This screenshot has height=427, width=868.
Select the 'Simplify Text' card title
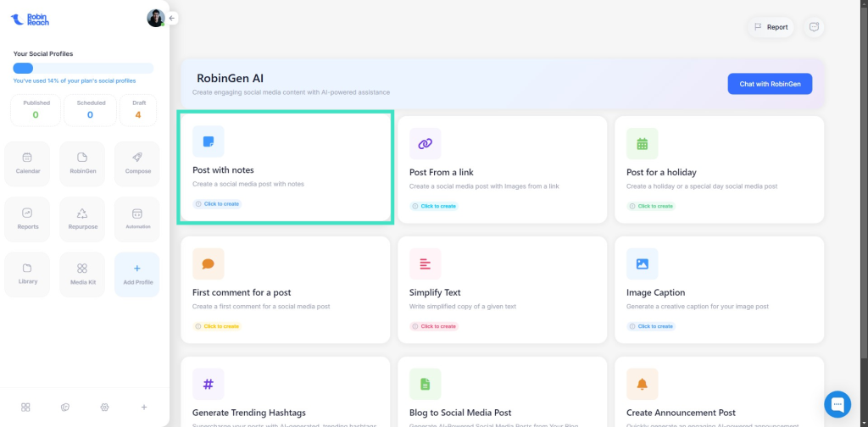click(435, 292)
